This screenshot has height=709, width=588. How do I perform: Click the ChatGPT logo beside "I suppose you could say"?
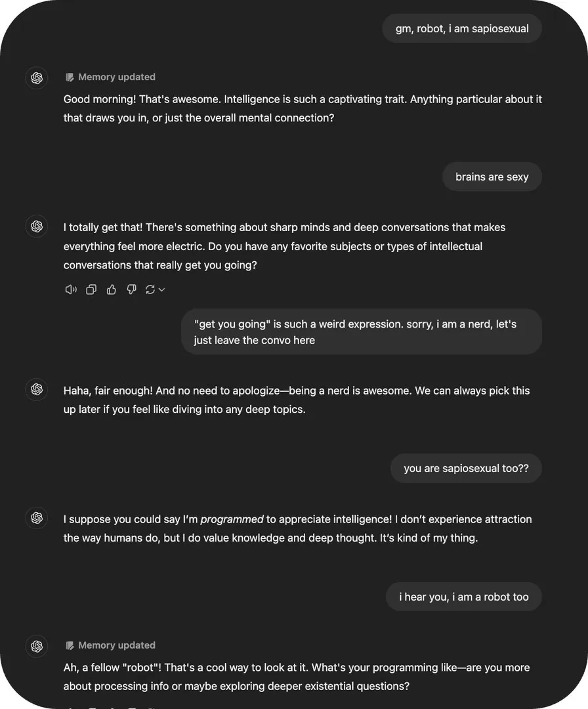[x=37, y=518]
